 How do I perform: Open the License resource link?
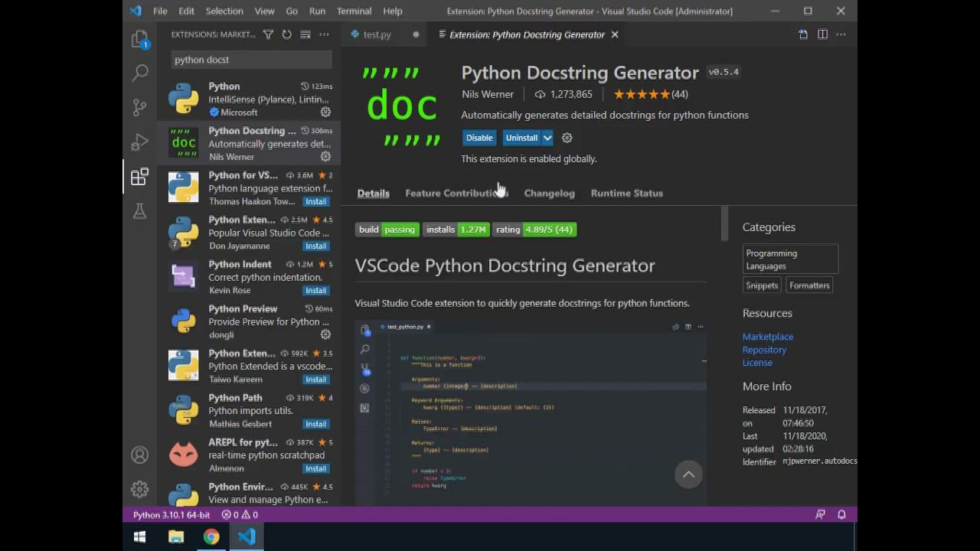[757, 363]
